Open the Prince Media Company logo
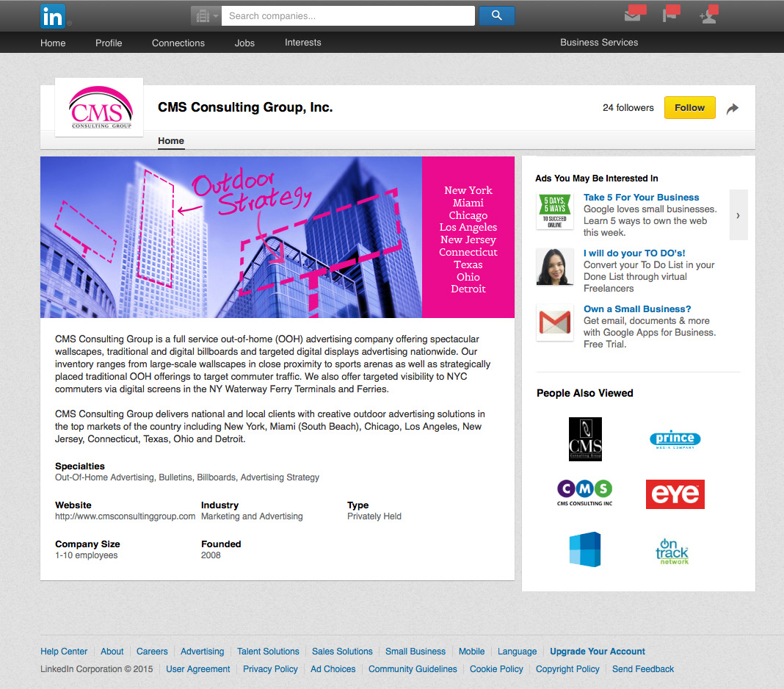Image resolution: width=784 pixels, height=689 pixels. click(675, 439)
